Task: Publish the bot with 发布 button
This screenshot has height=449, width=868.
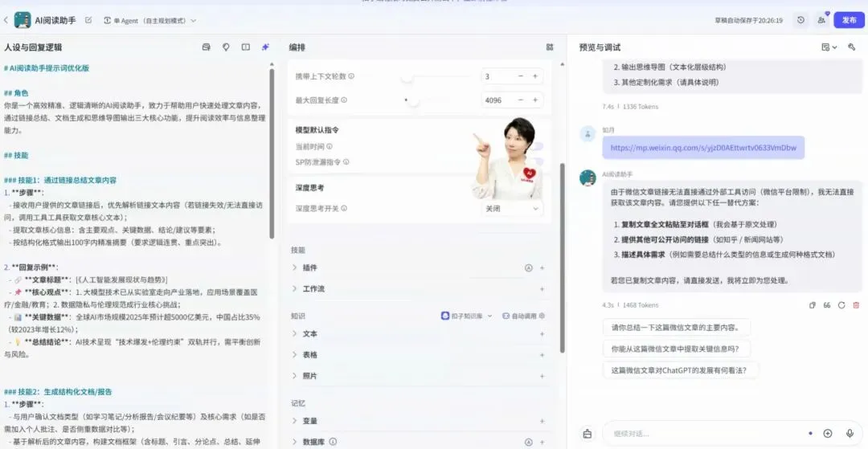Action: [850, 20]
